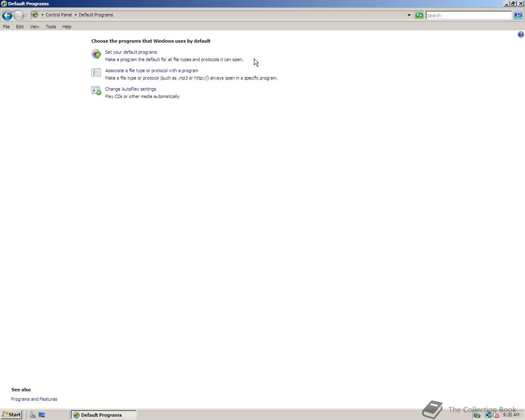This screenshot has width=525, height=420.
Task: Open Change AutoPlay settings link
Action: pyautogui.click(x=130, y=89)
